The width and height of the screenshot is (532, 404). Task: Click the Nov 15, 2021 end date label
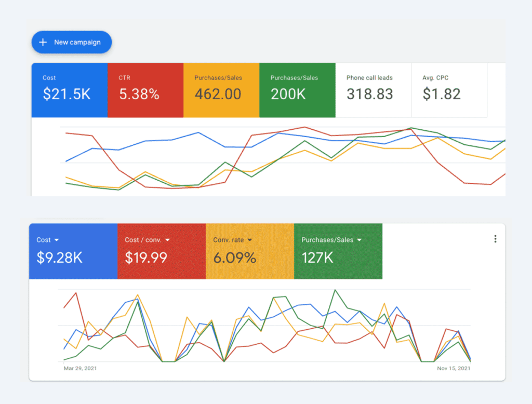tap(454, 368)
